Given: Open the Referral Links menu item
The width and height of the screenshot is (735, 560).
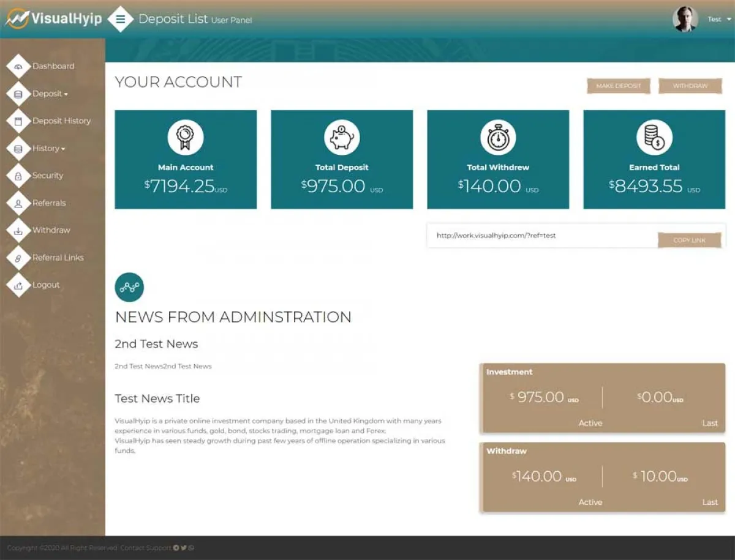Looking at the screenshot, I should (x=58, y=258).
